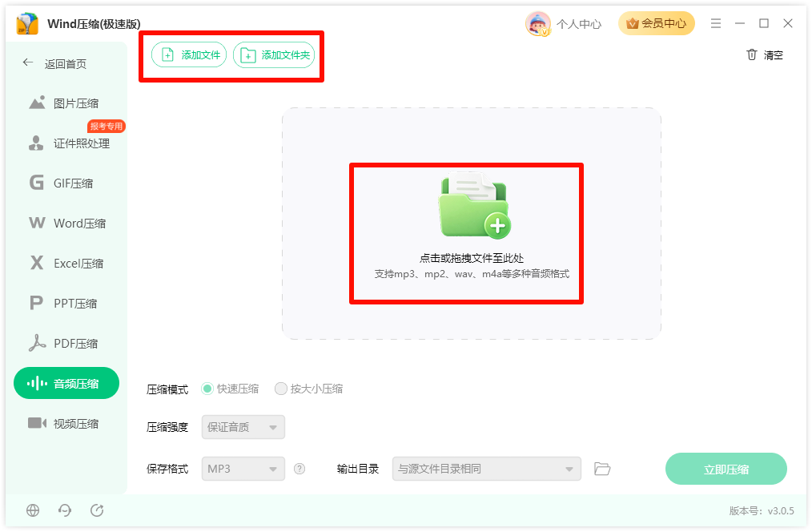Click 返回首页 back link
This screenshot has width=812, height=532.
(x=54, y=64)
